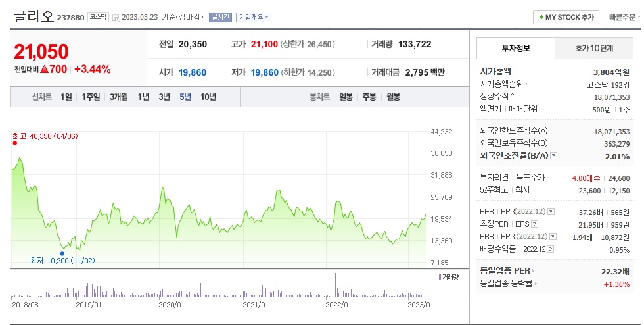Click the 코스닥 192위 ranking text
644x325 pixels.
(x=609, y=85)
